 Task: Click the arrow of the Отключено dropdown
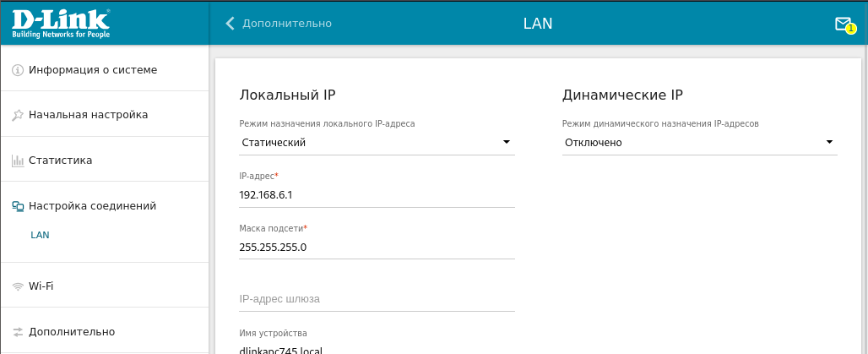click(829, 143)
